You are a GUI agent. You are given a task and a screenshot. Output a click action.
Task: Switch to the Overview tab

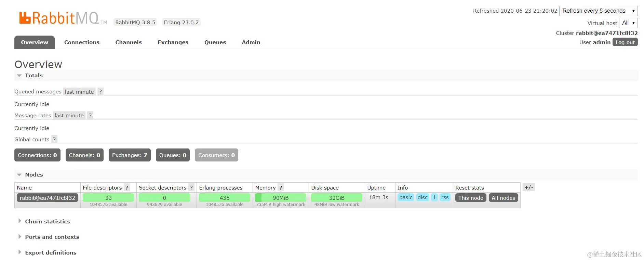(x=35, y=42)
